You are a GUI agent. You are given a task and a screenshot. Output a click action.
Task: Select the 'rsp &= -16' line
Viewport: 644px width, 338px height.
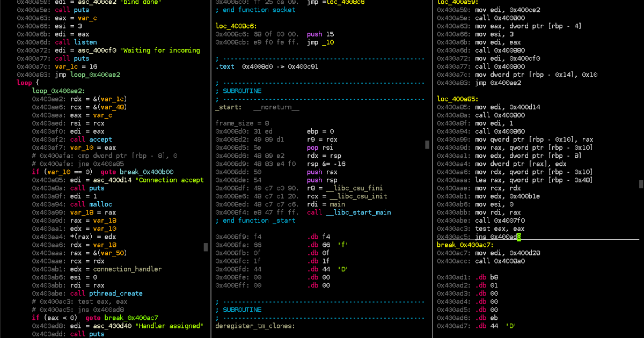(326, 164)
